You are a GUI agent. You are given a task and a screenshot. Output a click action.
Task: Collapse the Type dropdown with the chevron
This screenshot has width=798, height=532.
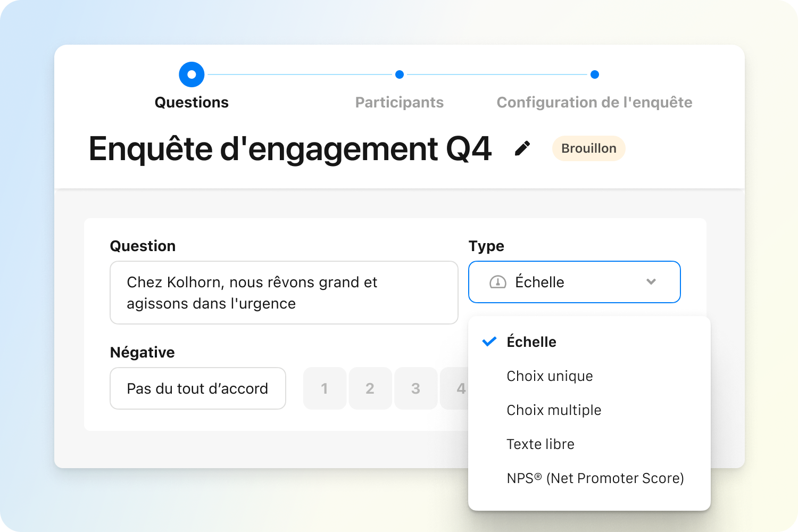tap(651, 282)
